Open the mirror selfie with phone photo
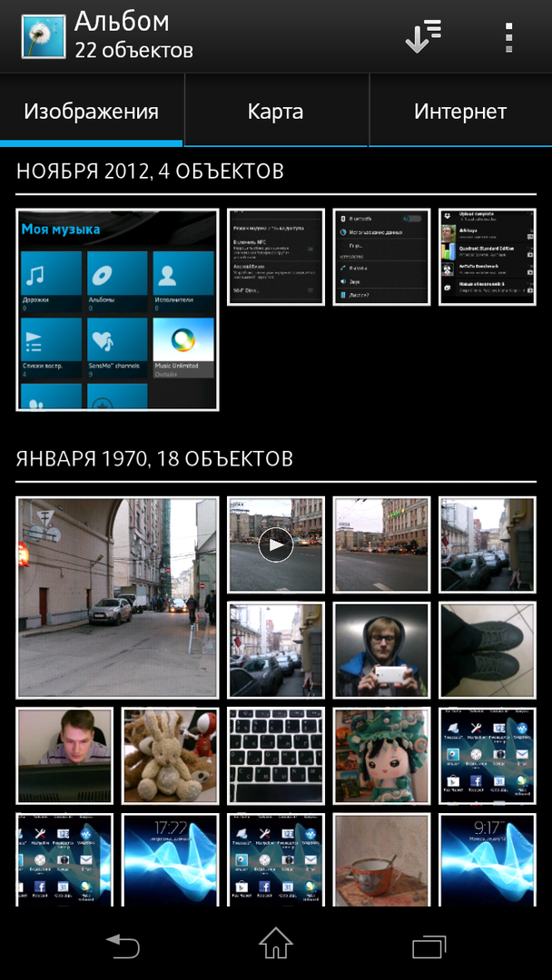Viewport: 552px width, 980px height. click(380, 650)
